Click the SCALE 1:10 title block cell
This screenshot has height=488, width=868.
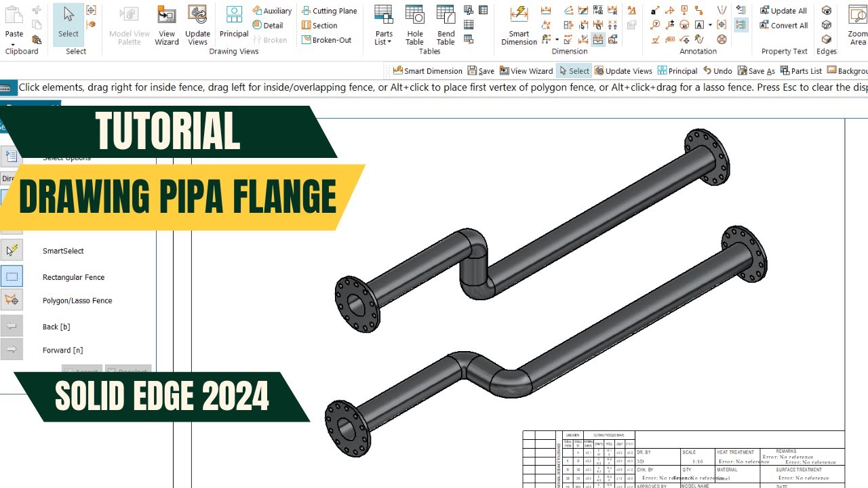coord(698,457)
